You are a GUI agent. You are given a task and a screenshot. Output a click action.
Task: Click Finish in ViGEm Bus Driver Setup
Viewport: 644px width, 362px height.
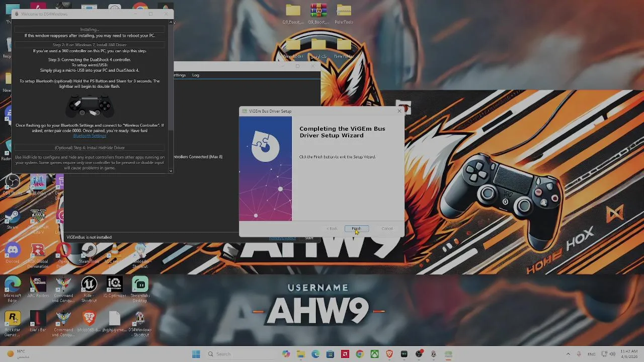pyautogui.click(x=356, y=229)
